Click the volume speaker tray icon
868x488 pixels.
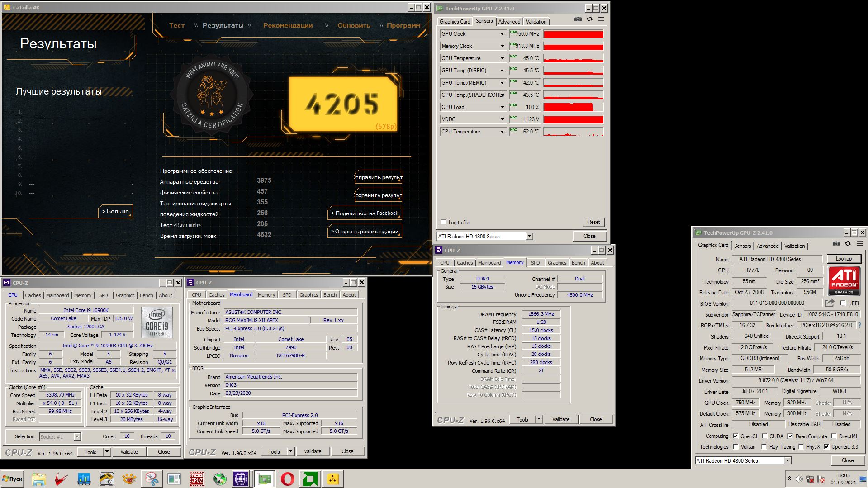(799, 479)
